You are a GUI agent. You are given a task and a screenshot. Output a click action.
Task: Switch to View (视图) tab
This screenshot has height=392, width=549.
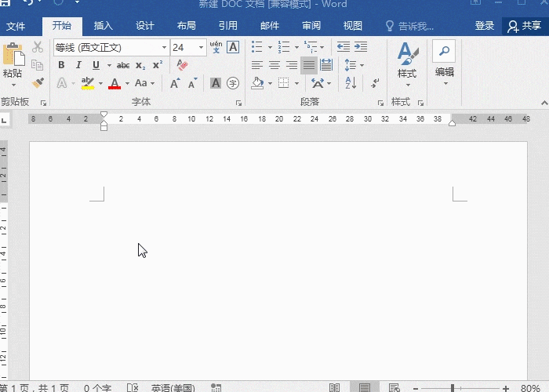353,26
